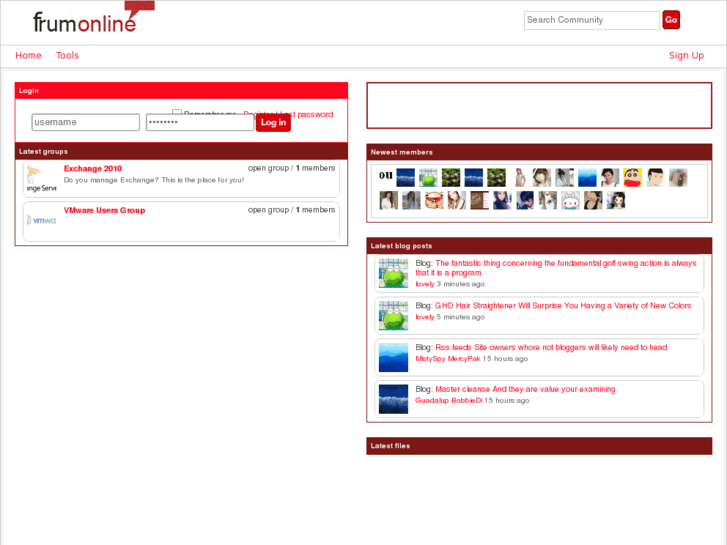
Task: Select the 'ou' text avatar in Newest members
Action: (x=385, y=175)
